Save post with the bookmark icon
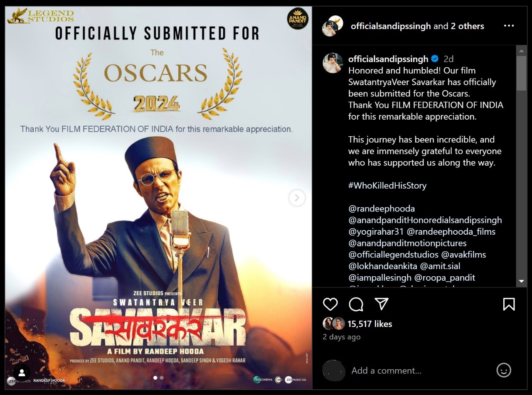Screen dimensions: 532x395 click(x=509, y=304)
